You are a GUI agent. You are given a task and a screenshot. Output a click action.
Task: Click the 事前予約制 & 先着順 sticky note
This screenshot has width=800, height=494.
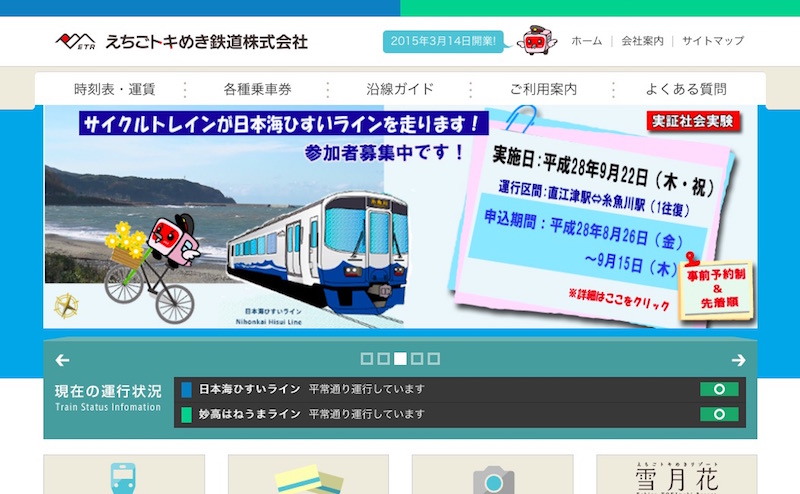(x=716, y=290)
